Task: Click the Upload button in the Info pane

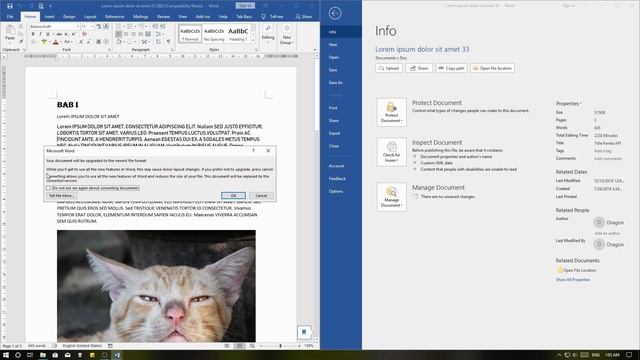Action: tap(389, 68)
